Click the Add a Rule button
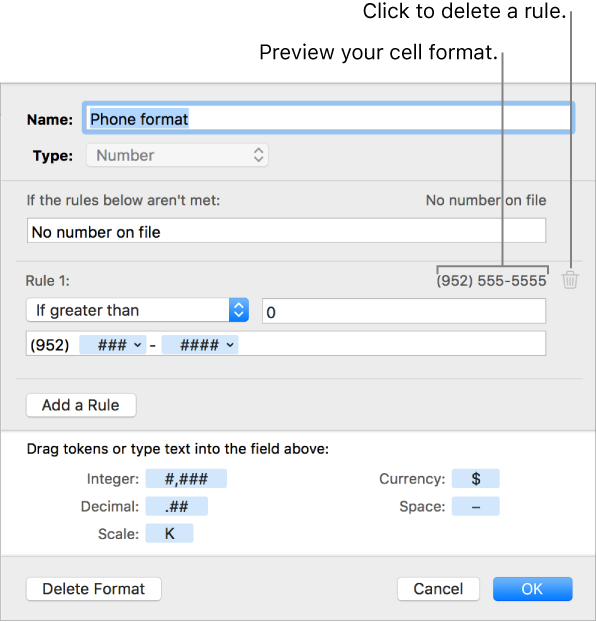 81,405
